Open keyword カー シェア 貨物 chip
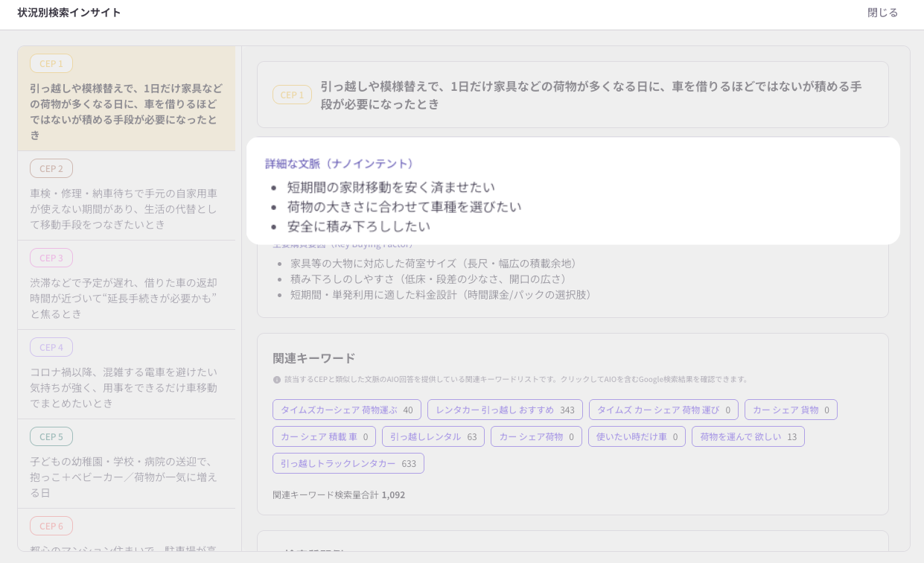 tap(791, 410)
